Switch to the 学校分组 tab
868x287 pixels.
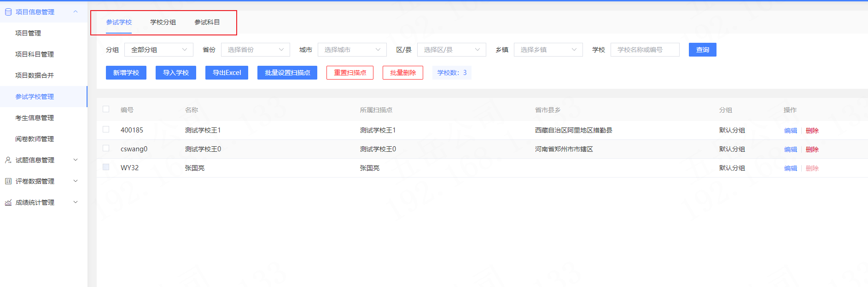[x=163, y=22]
